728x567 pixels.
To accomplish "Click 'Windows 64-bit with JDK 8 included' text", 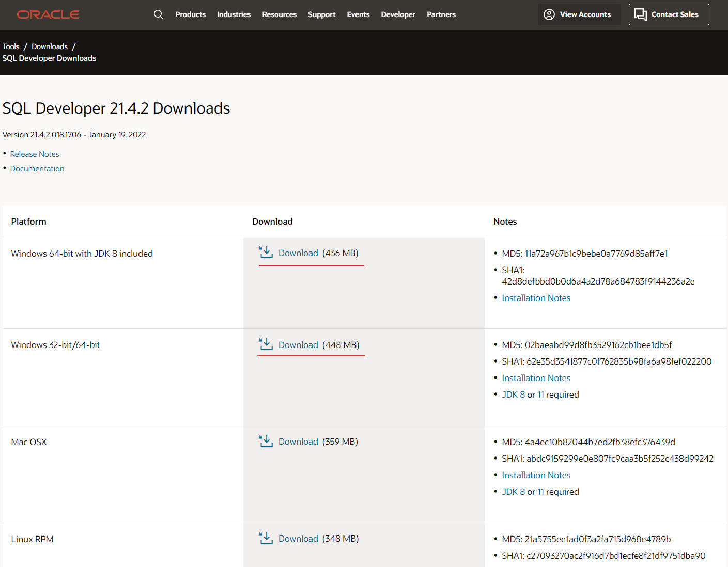I will [82, 254].
